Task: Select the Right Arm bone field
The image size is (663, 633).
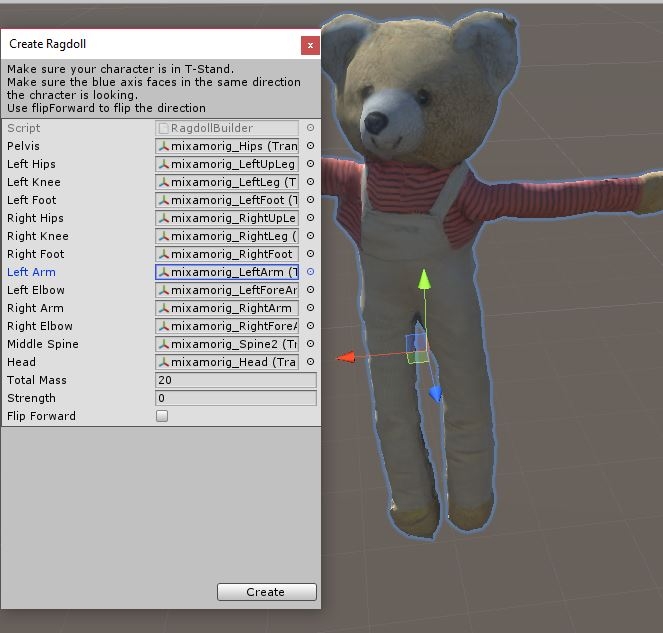Action: (x=227, y=308)
